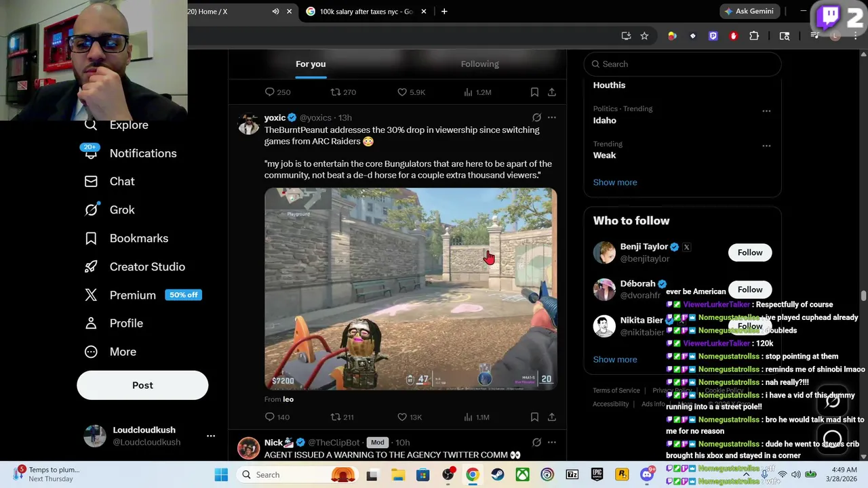Show more trending topics
Viewport: 868px width, 488px height.
(x=615, y=182)
